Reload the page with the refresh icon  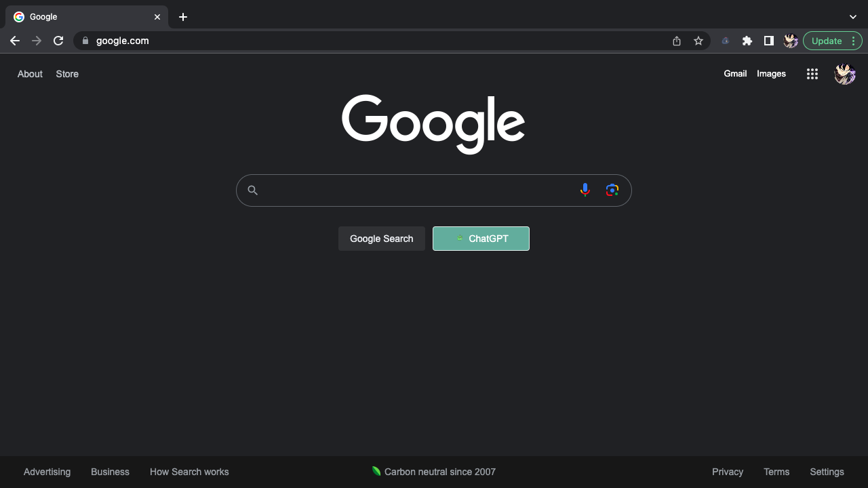pyautogui.click(x=58, y=41)
